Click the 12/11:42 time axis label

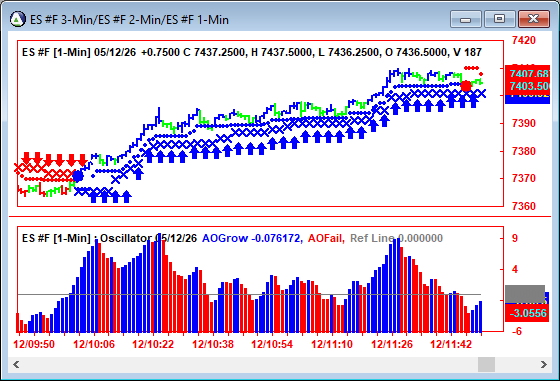click(x=451, y=344)
